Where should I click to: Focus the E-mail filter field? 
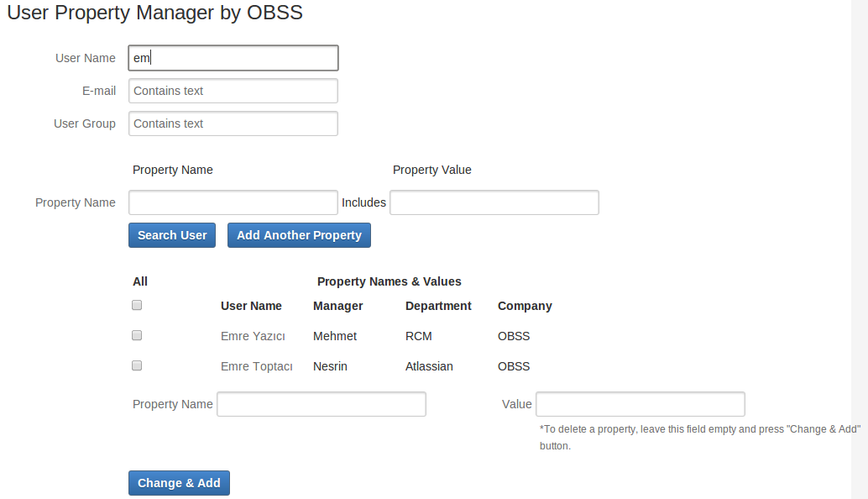pyautogui.click(x=233, y=91)
